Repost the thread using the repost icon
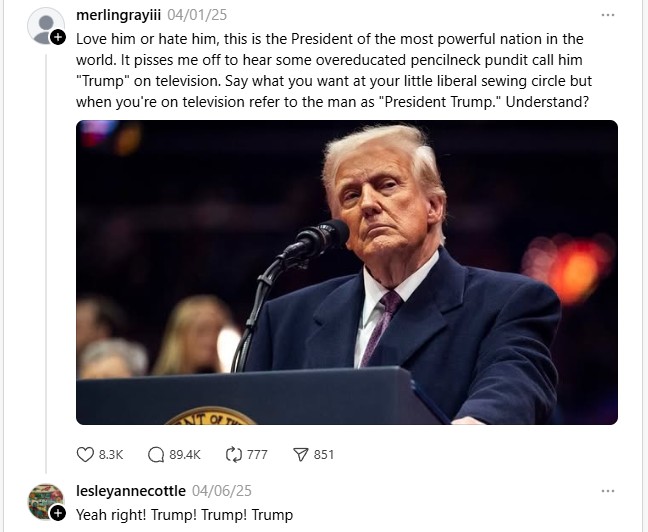The width and height of the screenshot is (648, 532). point(235,454)
